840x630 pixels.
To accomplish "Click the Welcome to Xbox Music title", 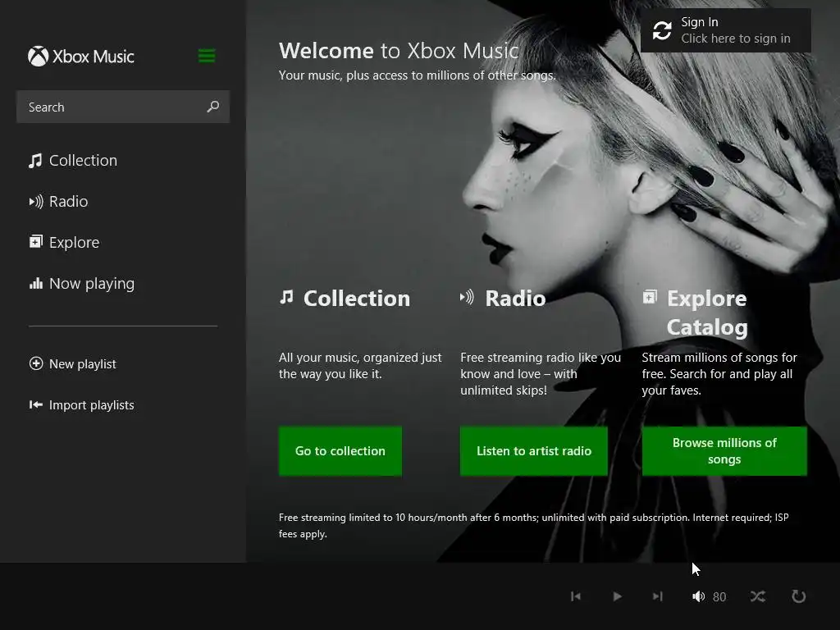I will pyautogui.click(x=399, y=51).
